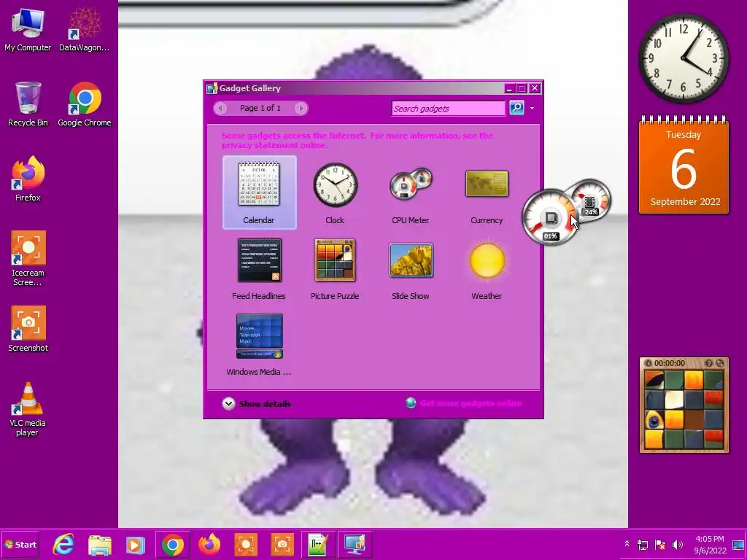Select the Clock gadget in the gallery
The image size is (747, 560).
[x=335, y=192]
